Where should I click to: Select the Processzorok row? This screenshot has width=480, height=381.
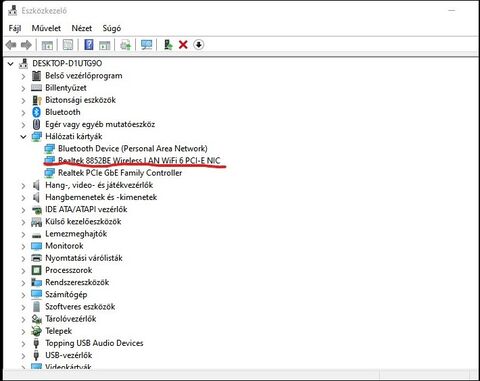[69, 270]
